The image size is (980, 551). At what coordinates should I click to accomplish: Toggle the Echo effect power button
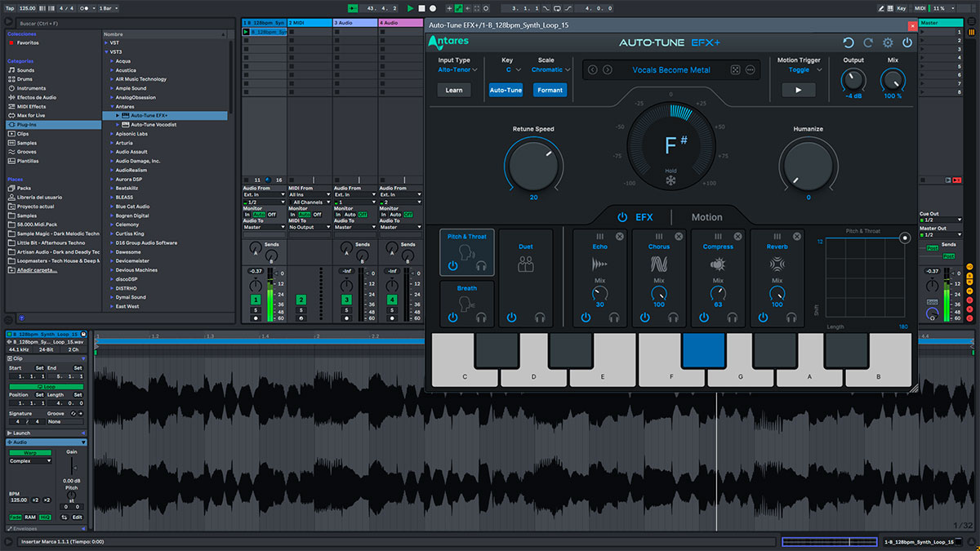tap(586, 318)
